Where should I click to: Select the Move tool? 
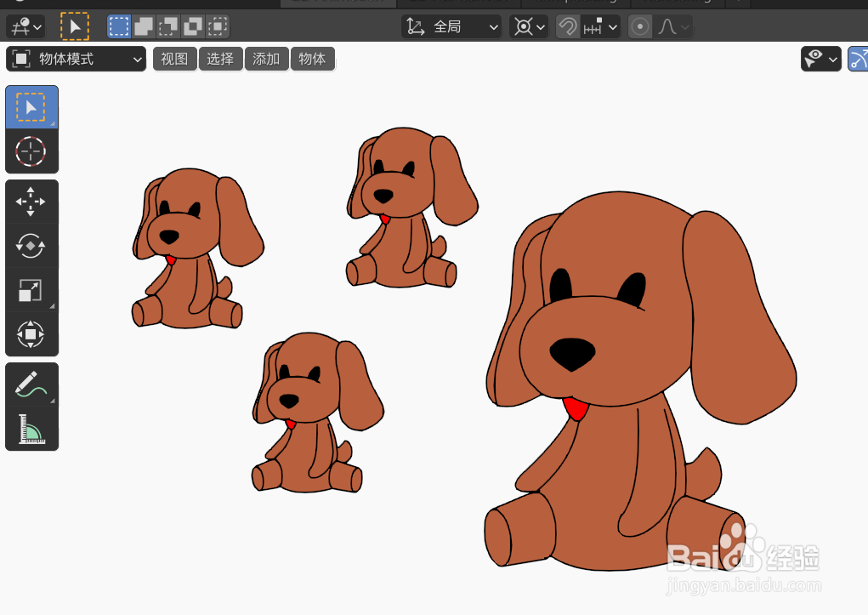(x=31, y=202)
